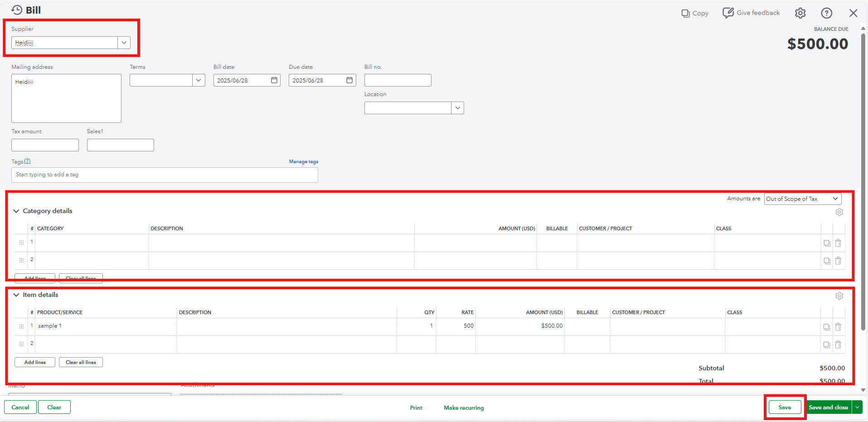The width and height of the screenshot is (868, 422).
Task: Duplicate category line 1 with copy icon
Action: pyautogui.click(x=827, y=243)
